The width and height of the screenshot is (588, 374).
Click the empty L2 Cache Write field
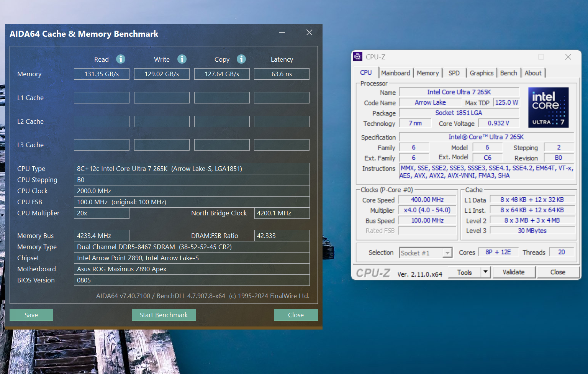click(x=162, y=121)
